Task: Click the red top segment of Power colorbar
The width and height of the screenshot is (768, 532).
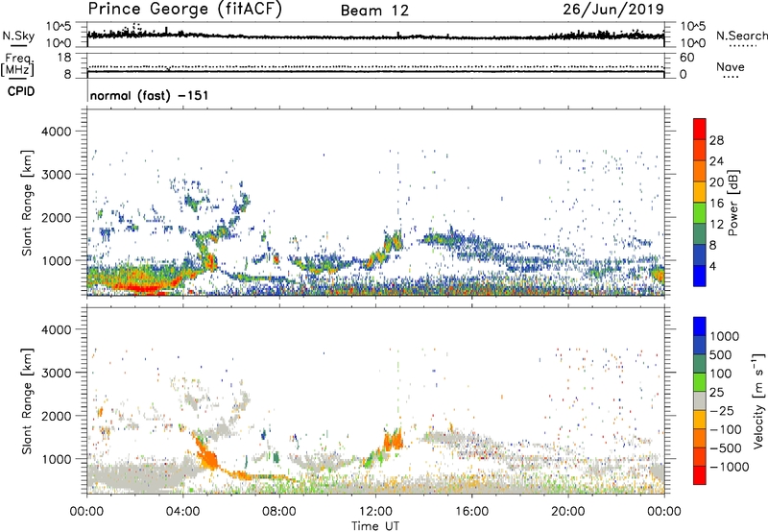Action: [700, 129]
